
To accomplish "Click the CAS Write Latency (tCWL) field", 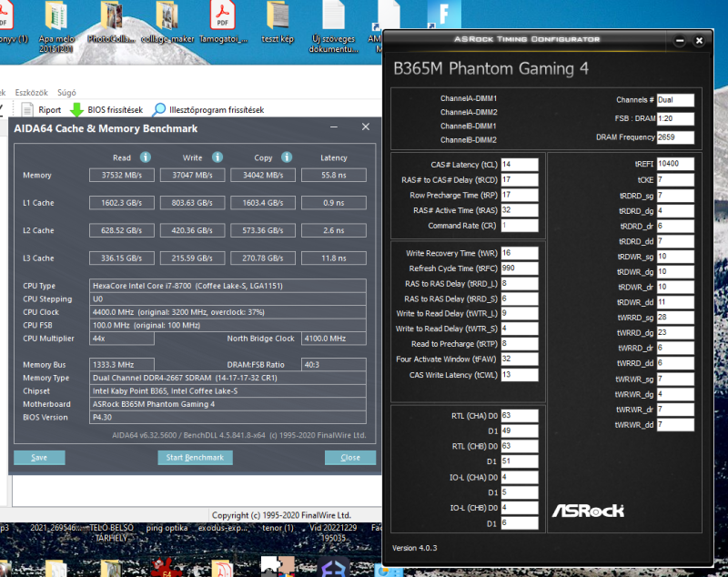I will tap(520, 375).
